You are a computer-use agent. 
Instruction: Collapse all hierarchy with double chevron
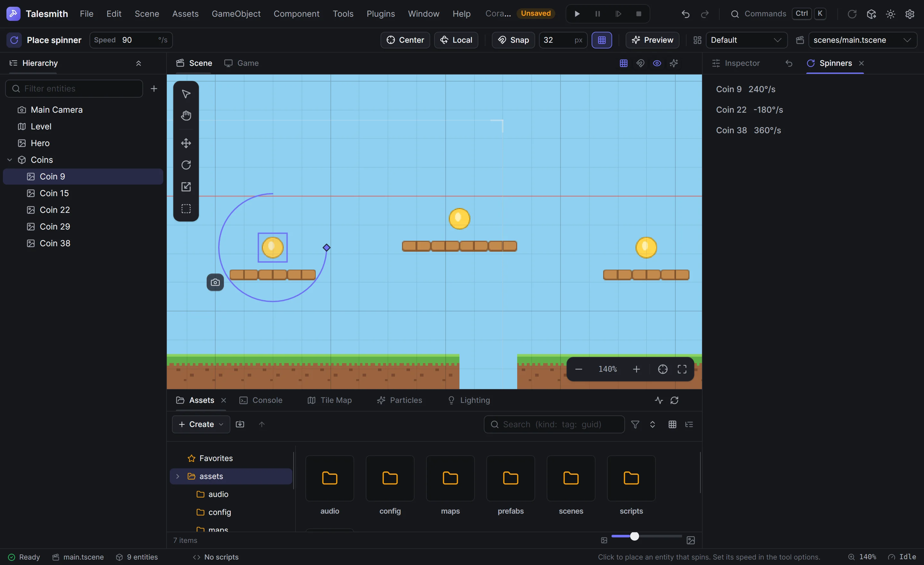tap(138, 63)
